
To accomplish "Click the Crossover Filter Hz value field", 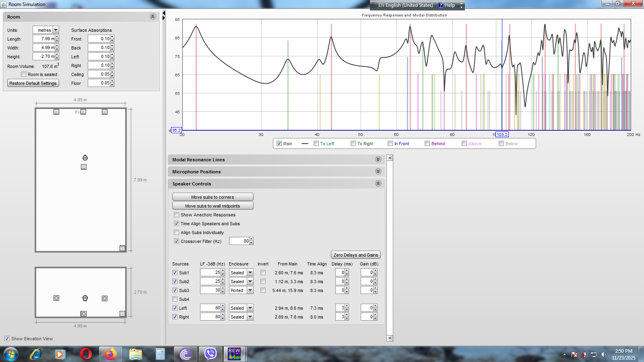I will pyautogui.click(x=239, y=241).
